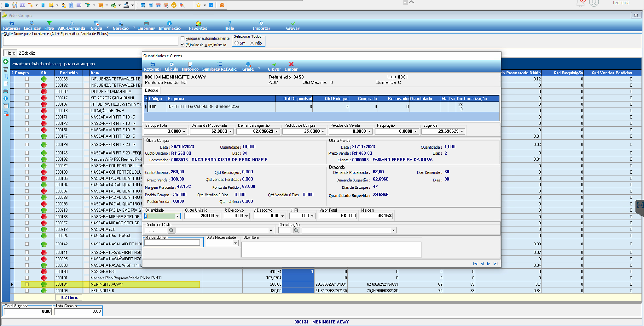Expand the Custo Unitário dropdown arrow
The width and height of the screenshot is (644, 326).
point(217,216)
